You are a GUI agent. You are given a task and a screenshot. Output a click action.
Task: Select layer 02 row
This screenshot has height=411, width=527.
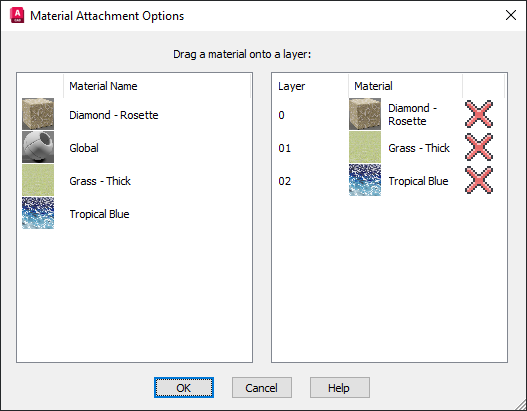389,180
